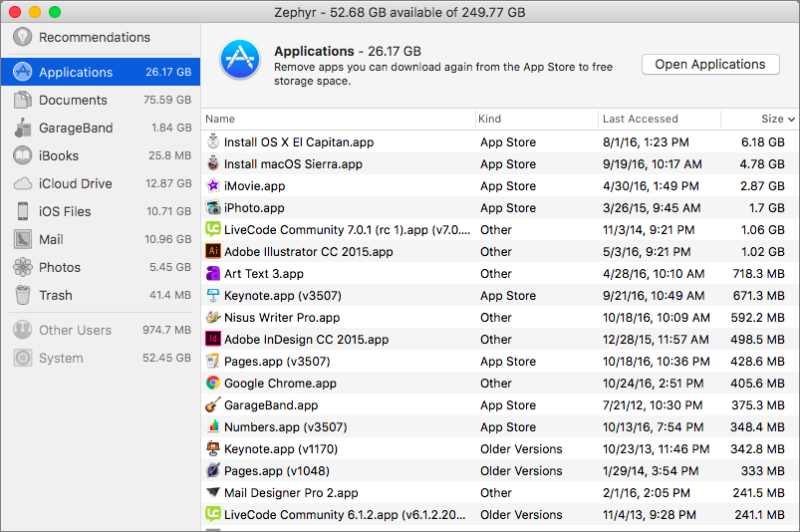The width and height of the screenshot is (800, 532).
Task: Open the Documents category in sidebar
Action: [73, 101]
